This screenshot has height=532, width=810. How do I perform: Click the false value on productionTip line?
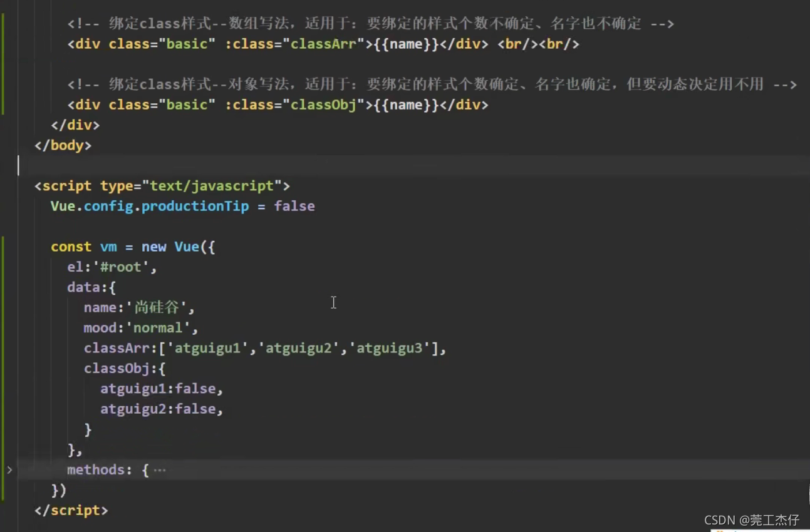[x=294, y=206]
